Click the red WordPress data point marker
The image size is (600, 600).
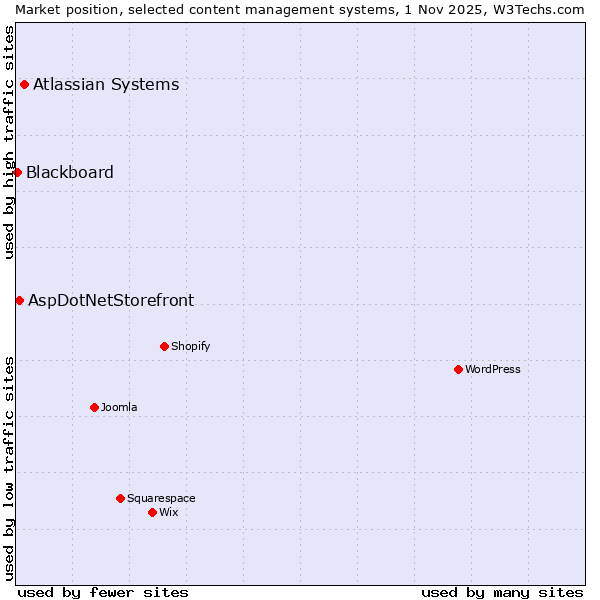coord(458,369)
